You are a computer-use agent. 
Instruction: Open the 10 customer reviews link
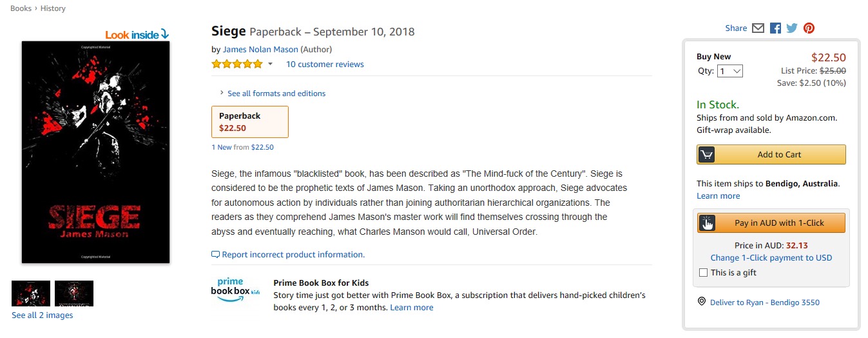(x=325, y=65)
